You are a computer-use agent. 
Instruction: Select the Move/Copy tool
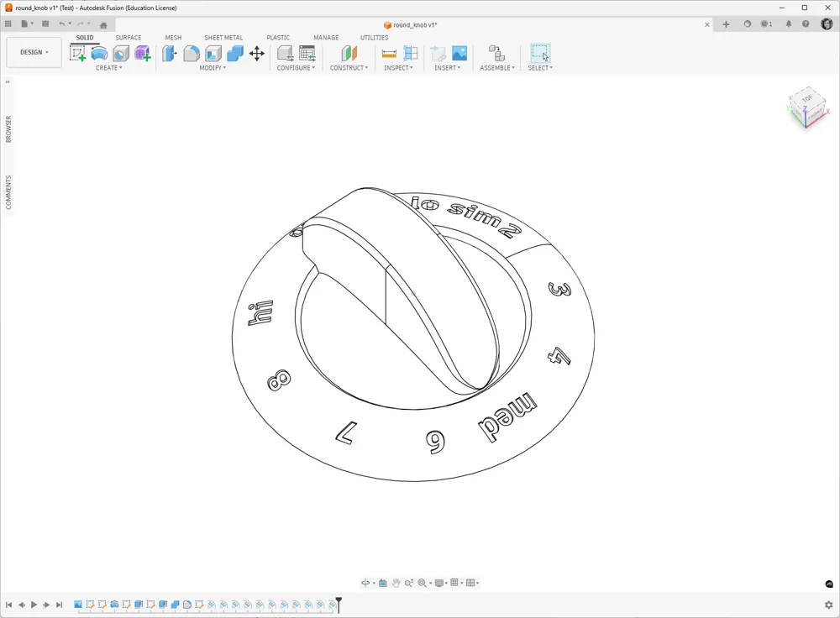pos(257,53)
